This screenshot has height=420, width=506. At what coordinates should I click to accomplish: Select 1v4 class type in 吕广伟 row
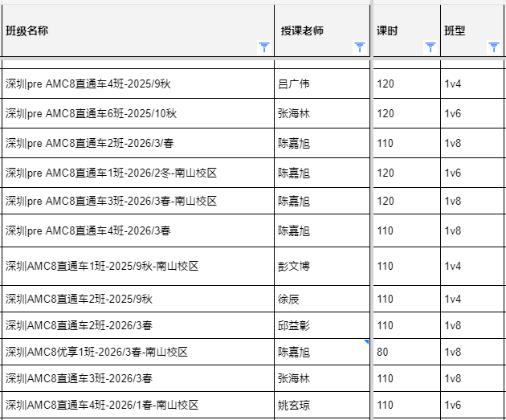(x=472, y=84)
